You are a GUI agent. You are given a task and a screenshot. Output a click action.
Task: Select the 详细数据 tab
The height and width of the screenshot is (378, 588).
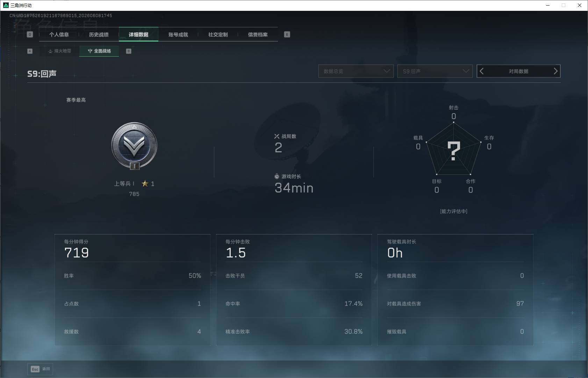point(138,35)
